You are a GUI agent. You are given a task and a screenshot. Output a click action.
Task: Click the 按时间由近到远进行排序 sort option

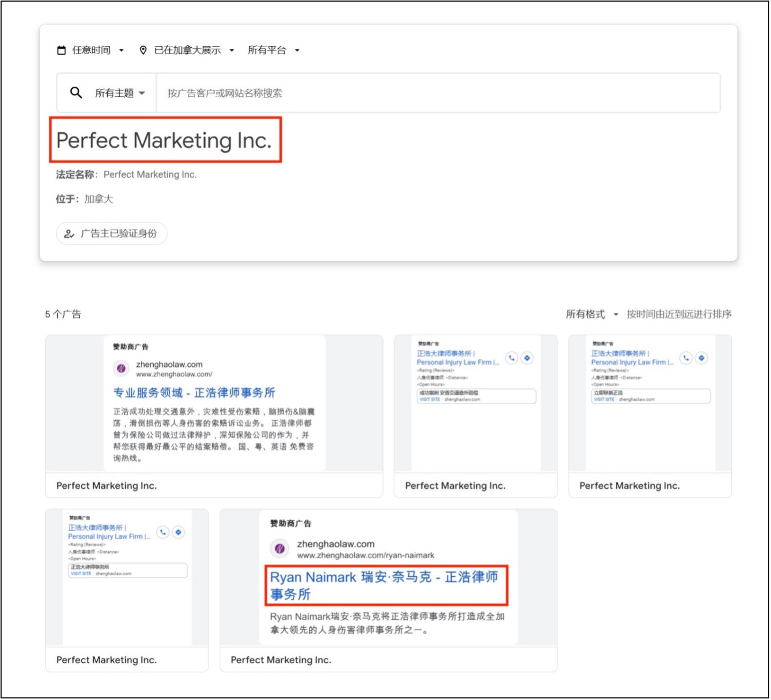click(679, 314)
